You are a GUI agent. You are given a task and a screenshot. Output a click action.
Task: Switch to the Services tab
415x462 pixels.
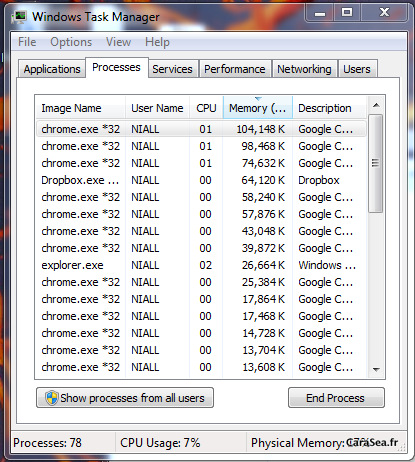coord(173,69)
